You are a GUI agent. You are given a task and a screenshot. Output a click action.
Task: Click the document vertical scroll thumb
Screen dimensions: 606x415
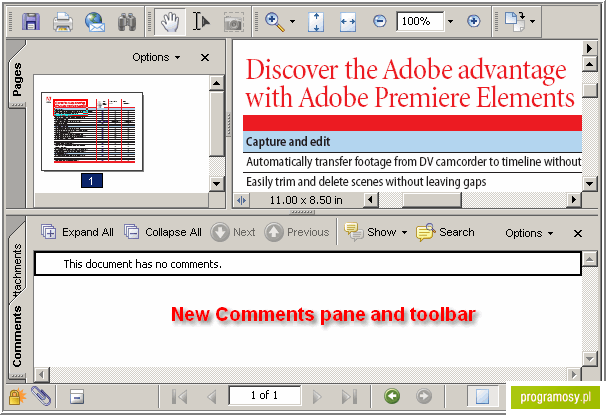click(589, 91)
